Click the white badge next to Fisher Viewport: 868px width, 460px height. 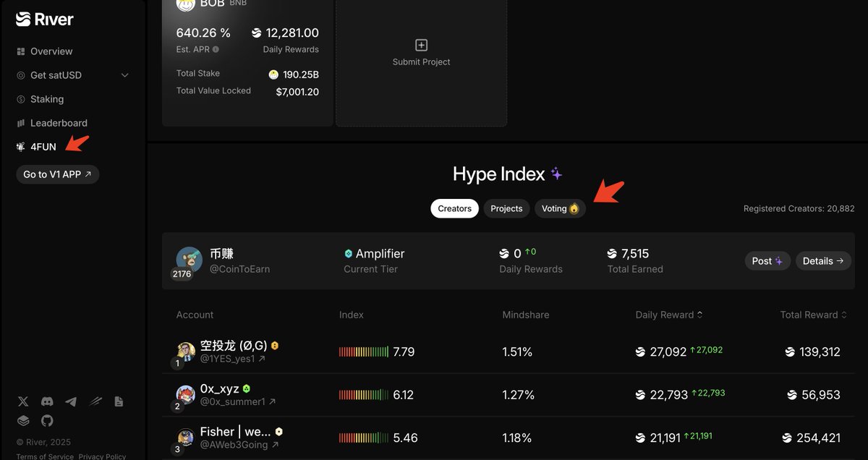tap(278, 432)
